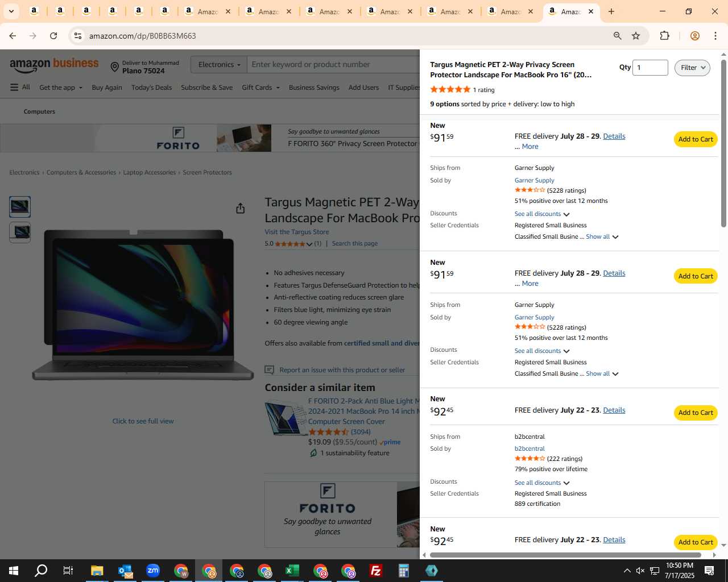
Task: Bookmark this page with the star icon
Action: click(636, 36)
